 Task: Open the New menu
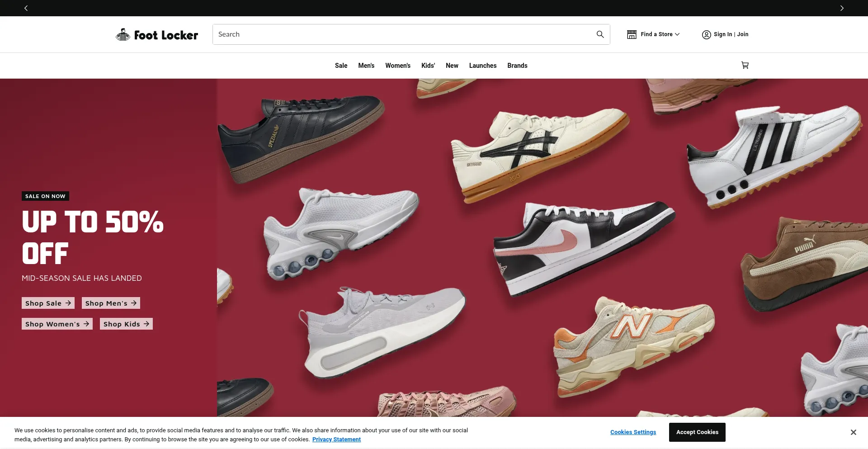[452, 66]
